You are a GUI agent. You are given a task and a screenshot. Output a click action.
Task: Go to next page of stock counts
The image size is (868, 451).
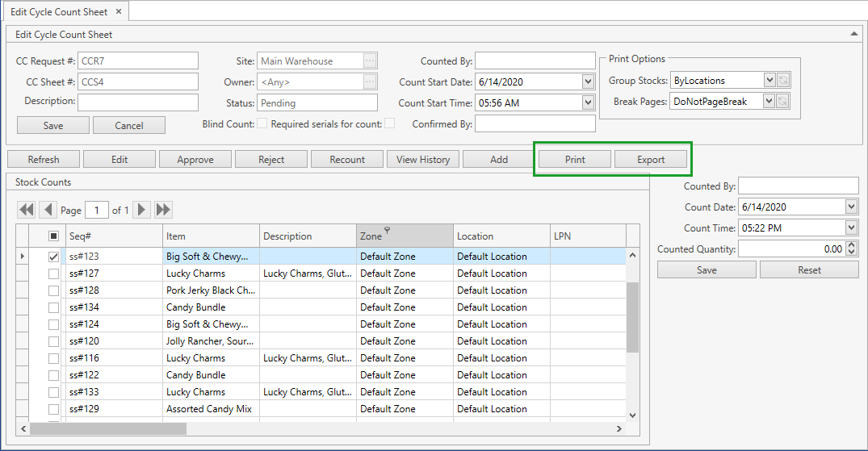[x=142, y=210]
